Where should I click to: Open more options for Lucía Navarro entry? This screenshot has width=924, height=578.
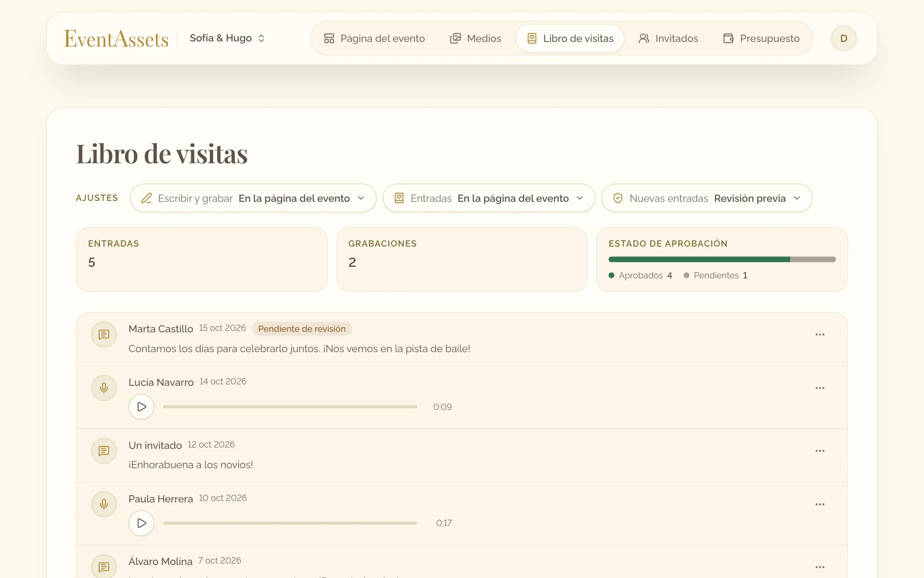coord(820,388)
